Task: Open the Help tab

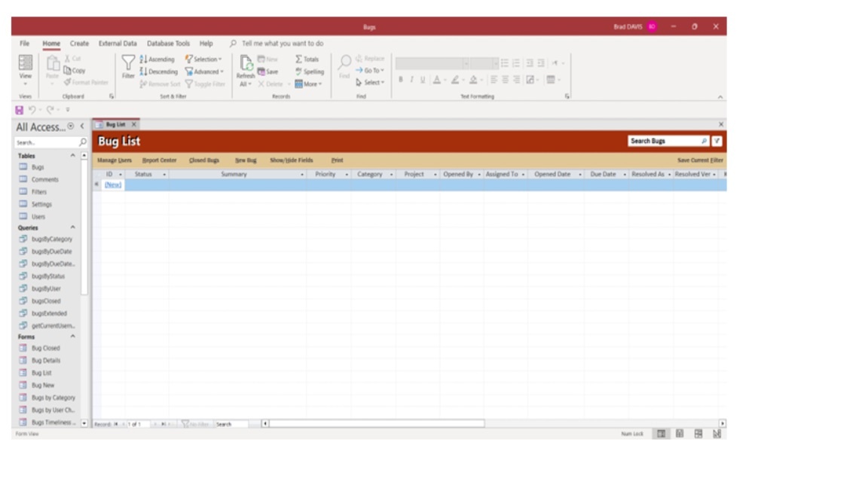Action: [206, 43]
